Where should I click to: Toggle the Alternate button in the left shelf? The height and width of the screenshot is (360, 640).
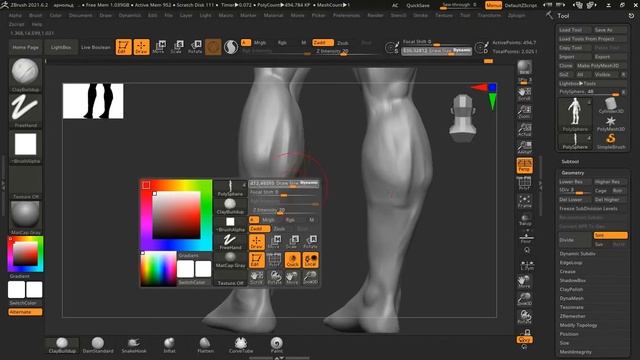tap(25, 312)
